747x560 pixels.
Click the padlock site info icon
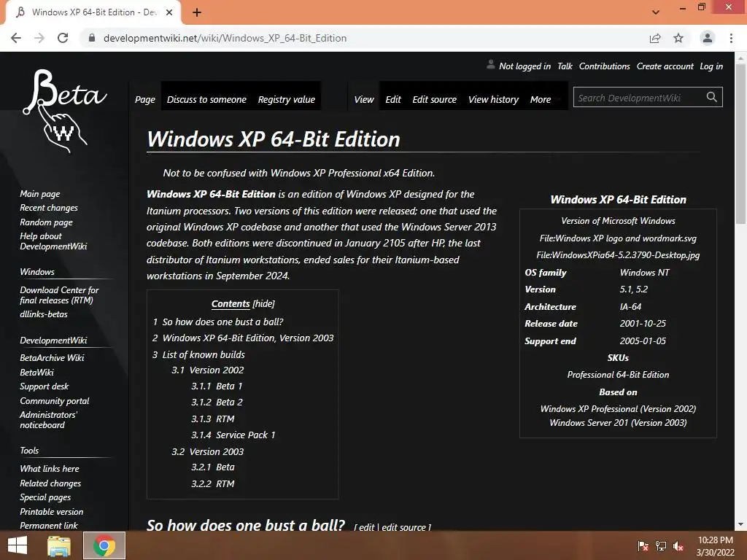[x=92, y=38]
